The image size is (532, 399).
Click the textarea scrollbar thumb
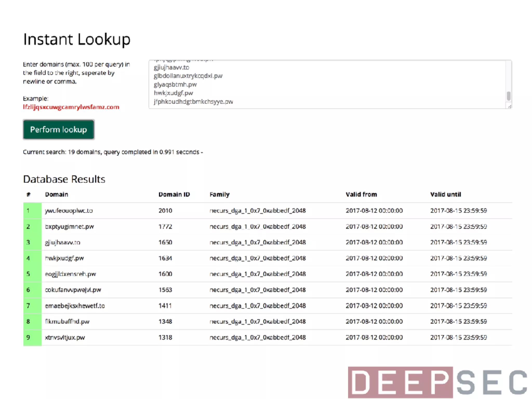coord(508,96)
